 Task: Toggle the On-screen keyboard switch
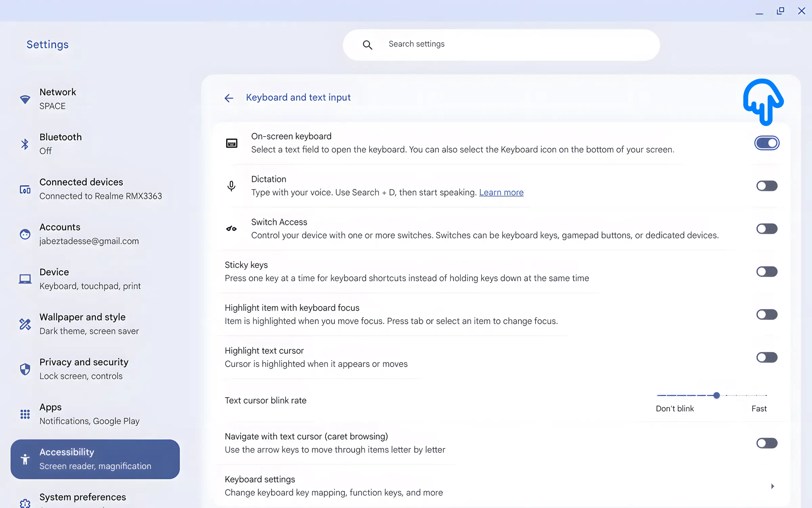[x=766, y=143]
